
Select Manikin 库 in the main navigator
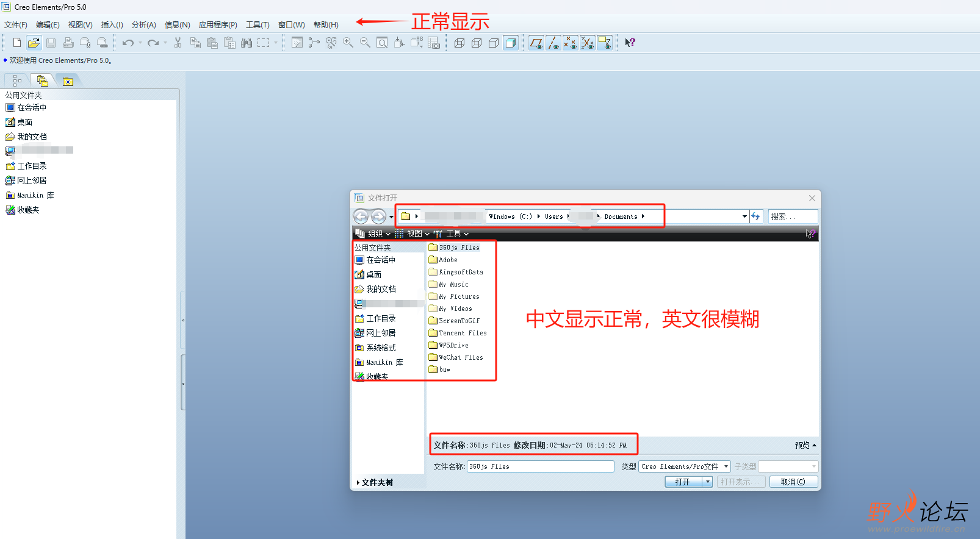pos(30,195)
